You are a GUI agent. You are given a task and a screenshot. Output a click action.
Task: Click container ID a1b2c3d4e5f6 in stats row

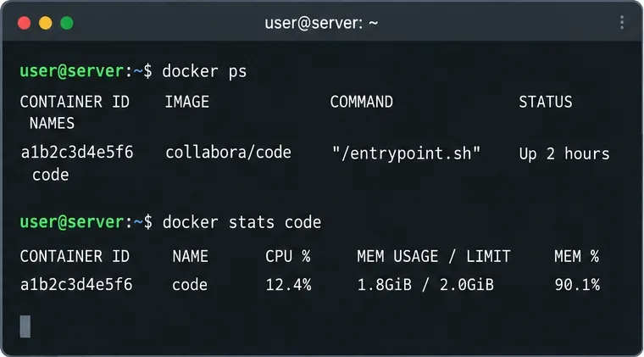point(76,285)
